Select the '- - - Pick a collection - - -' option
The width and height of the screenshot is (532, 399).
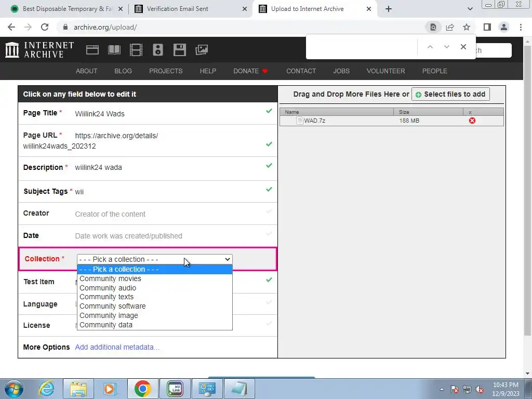(155, 270)
